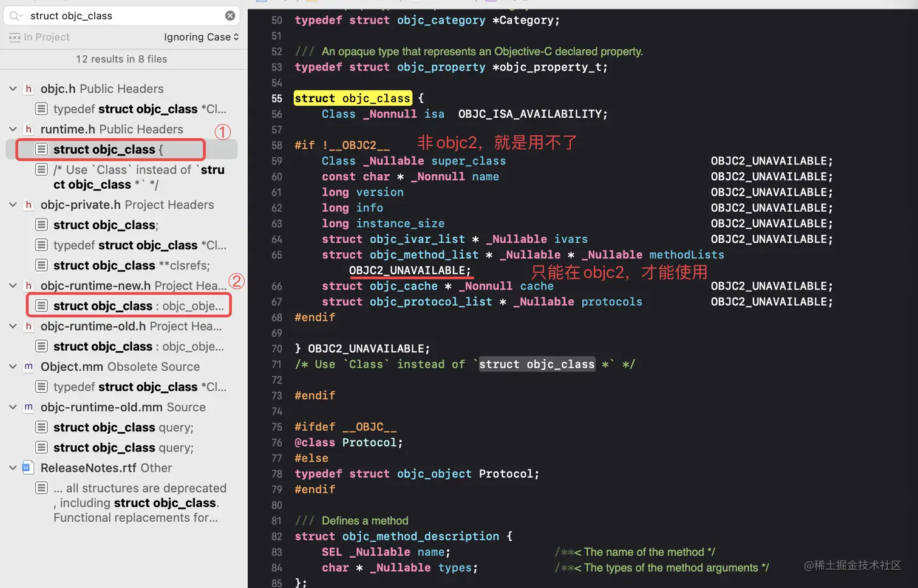
Task: Click line number 55 in the gutter
Action: point(277,98)
